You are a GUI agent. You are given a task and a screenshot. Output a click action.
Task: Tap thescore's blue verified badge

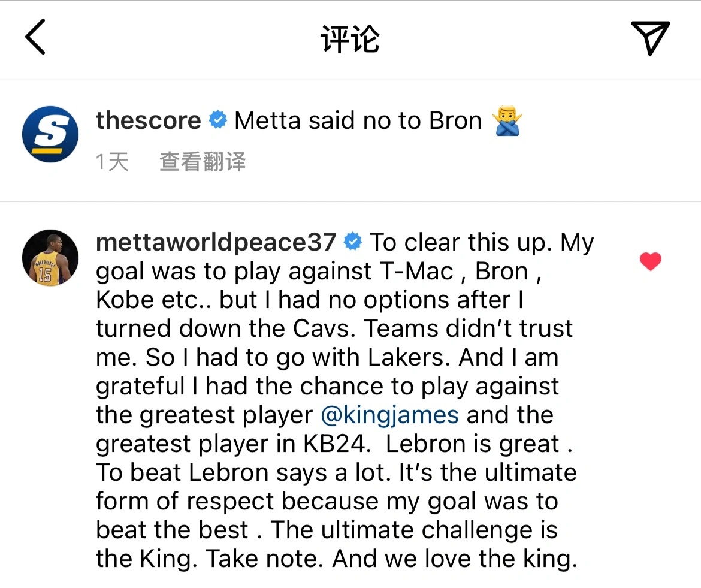pos(217,121)
